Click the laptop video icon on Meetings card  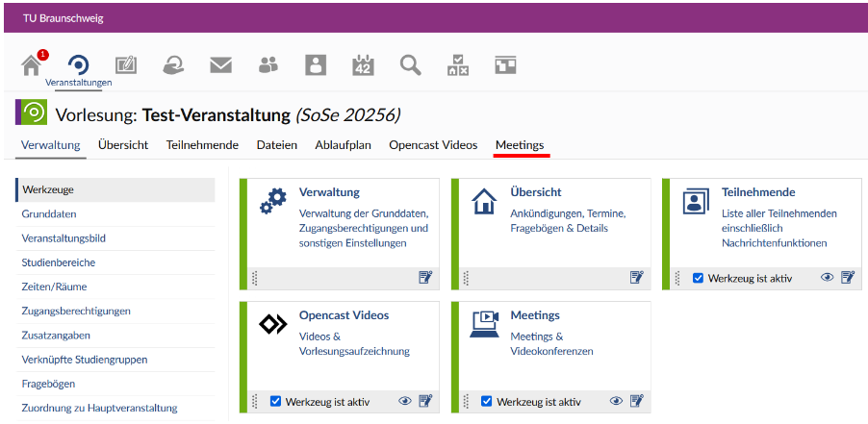[x=484, y=324]
